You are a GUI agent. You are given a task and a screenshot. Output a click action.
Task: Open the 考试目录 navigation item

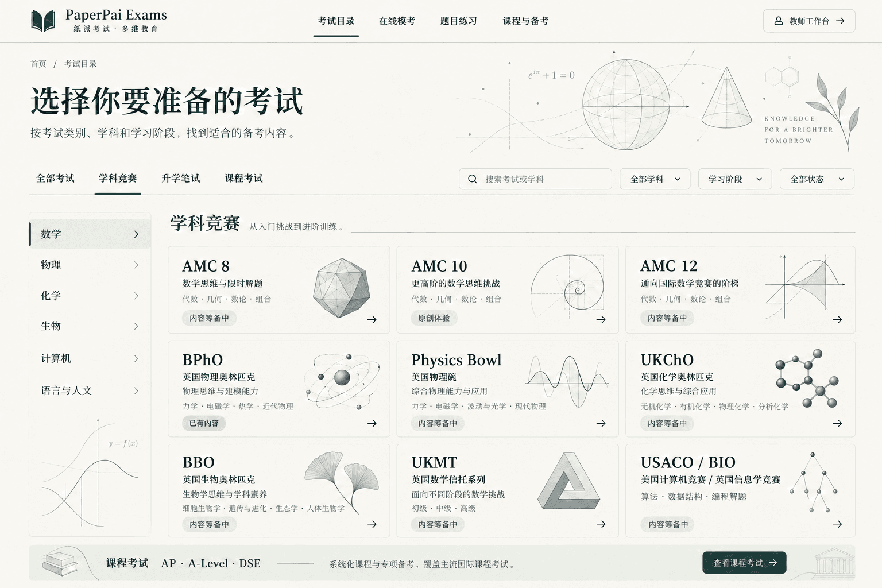pos(336,21)
